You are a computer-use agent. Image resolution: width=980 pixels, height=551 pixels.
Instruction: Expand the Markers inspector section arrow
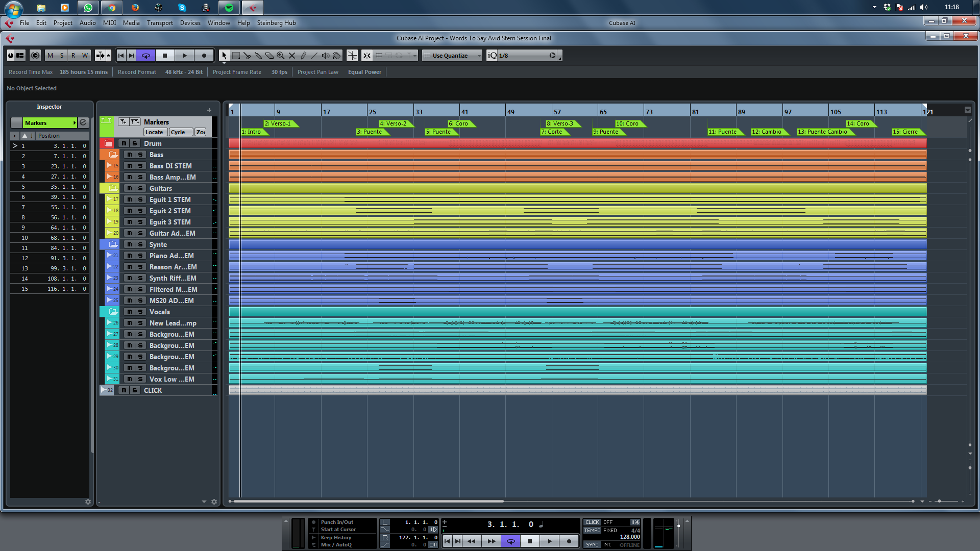pos(75,123)
